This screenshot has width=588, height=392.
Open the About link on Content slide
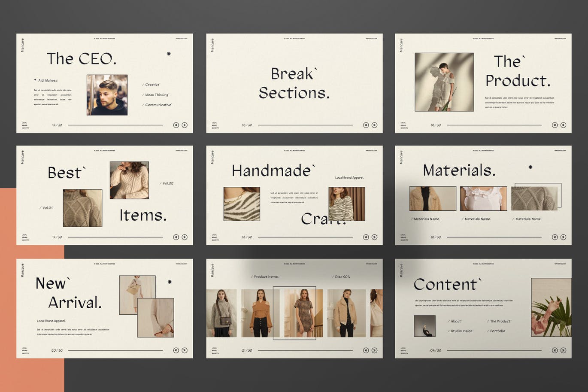(455, 321)
